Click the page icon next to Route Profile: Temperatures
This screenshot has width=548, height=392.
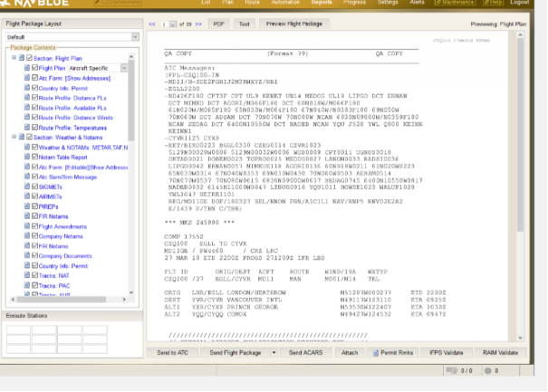27,127
